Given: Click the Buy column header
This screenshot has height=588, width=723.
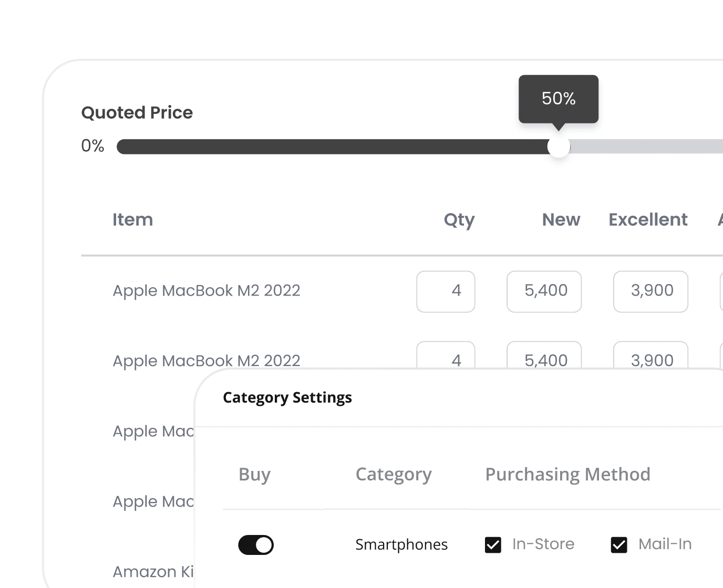Looking at the screenshot, I should pos(255,475).
